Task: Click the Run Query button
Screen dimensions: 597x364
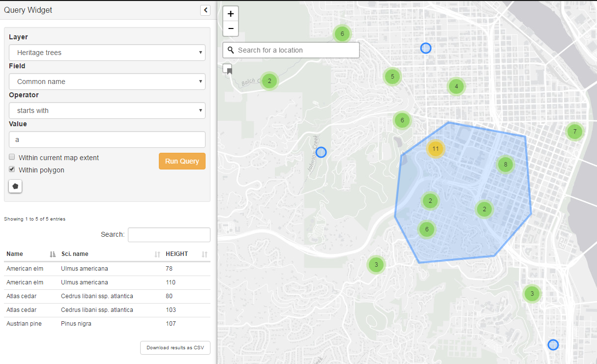Action: click(x=182, y=161)
